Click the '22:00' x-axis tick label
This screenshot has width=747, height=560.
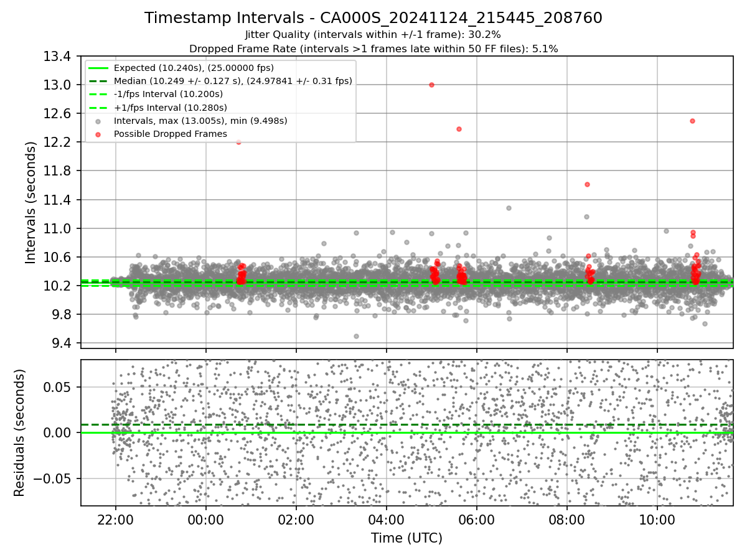click(x=115, y=520)
